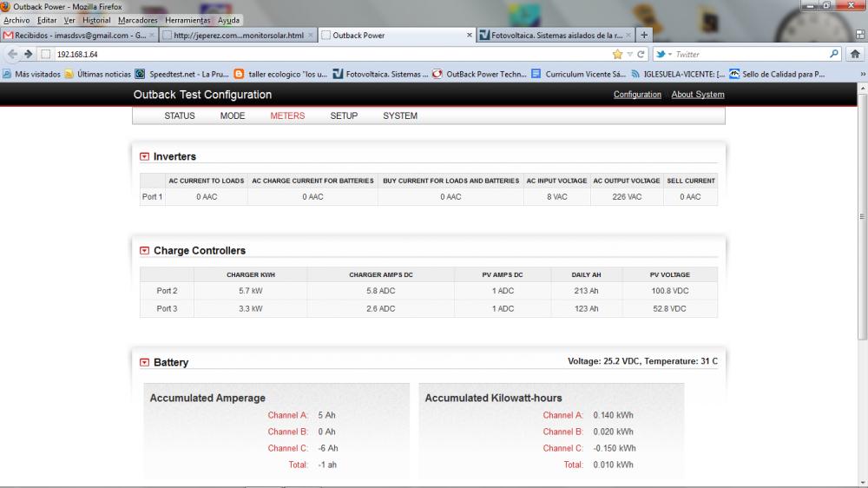Collapse the Inverters section

(144, 157)
